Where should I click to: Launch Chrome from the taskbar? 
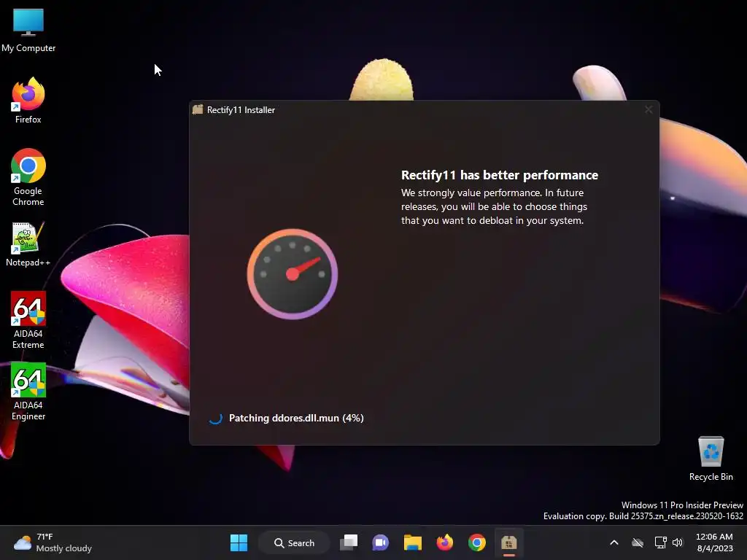(x=476, y=542)
